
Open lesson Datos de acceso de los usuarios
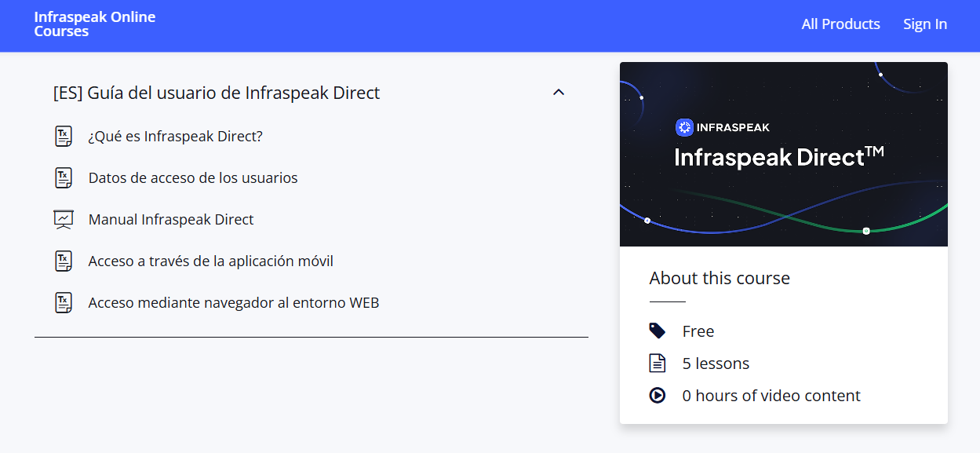pos(193,178)
